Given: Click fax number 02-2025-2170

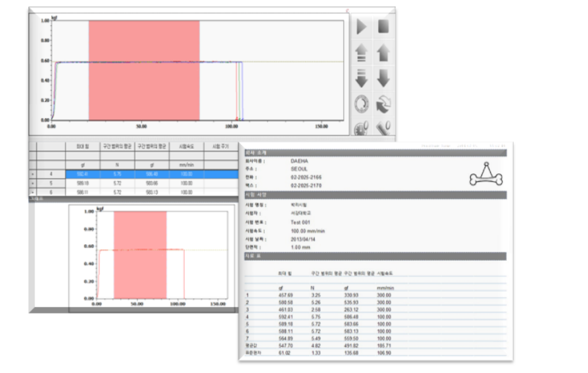Looking at the screenshot, I should tap(306, 186).
